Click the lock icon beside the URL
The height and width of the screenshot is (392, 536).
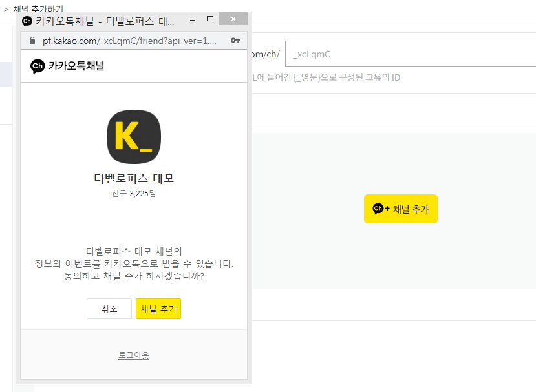(x=32, y=41)
